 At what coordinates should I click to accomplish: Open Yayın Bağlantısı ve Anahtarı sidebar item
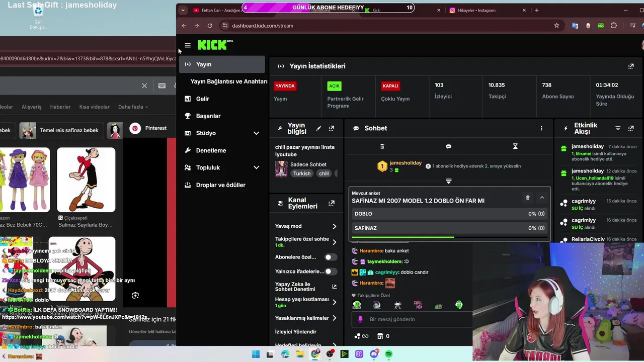[229, 81]
